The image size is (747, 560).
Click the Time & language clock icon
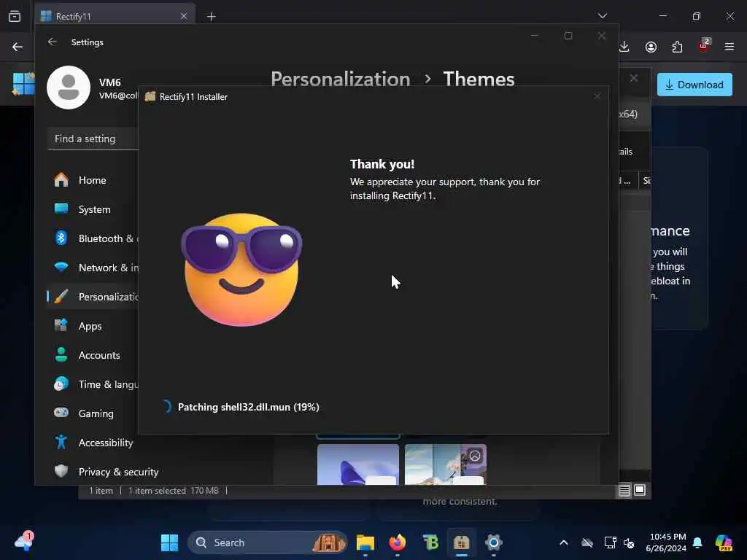point(61,384)
